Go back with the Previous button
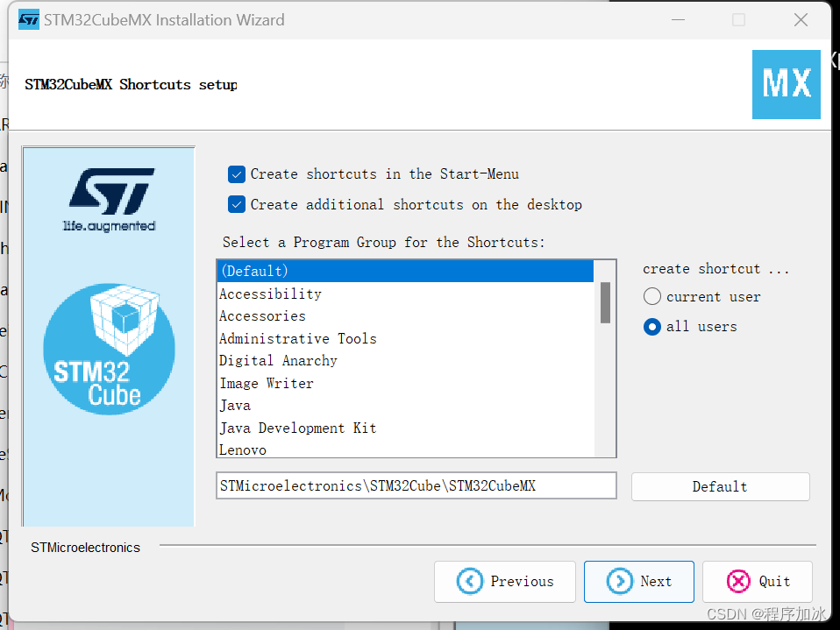The image size is (840, 630). tap(505, 582)
